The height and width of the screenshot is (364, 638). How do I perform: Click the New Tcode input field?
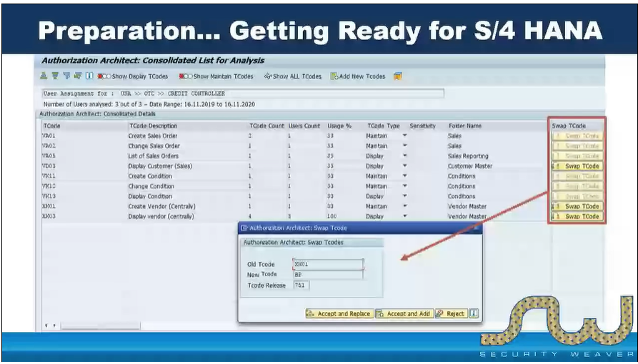(328, 275)
